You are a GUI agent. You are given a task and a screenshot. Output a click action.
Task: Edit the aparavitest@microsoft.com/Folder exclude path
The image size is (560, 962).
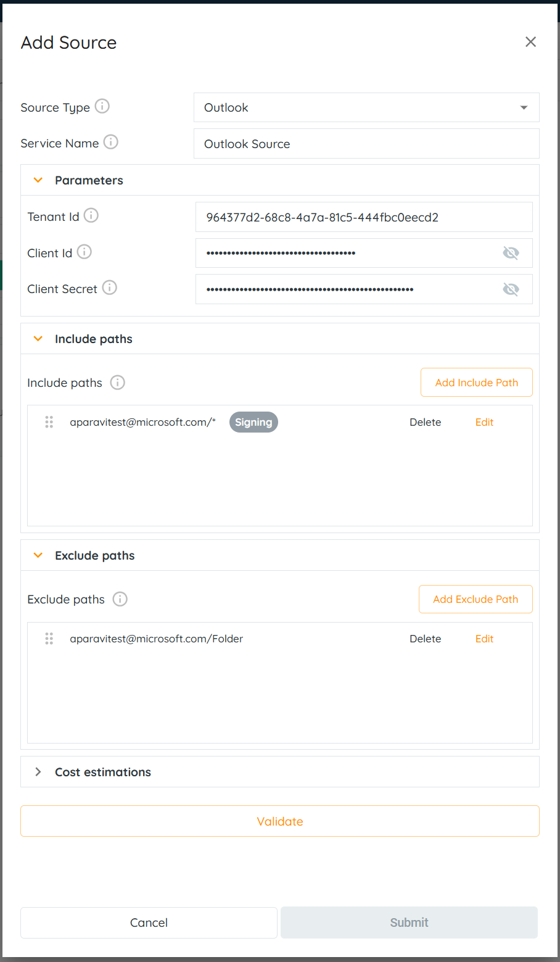point(484,639)
